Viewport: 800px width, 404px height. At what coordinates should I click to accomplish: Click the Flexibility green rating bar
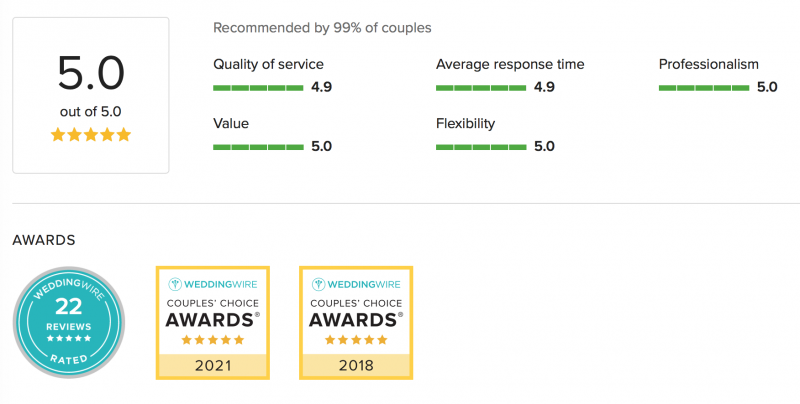pos(481,147)
